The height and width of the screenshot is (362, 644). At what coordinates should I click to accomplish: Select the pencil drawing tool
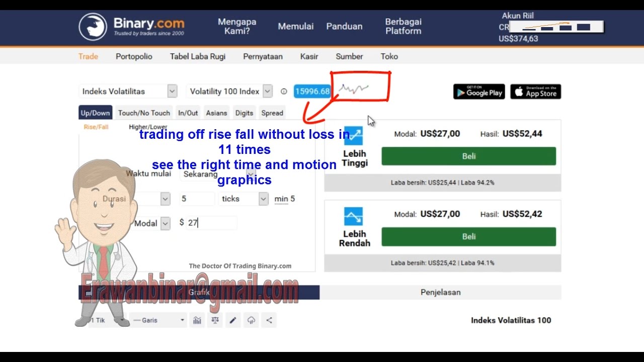pos(233,320)
